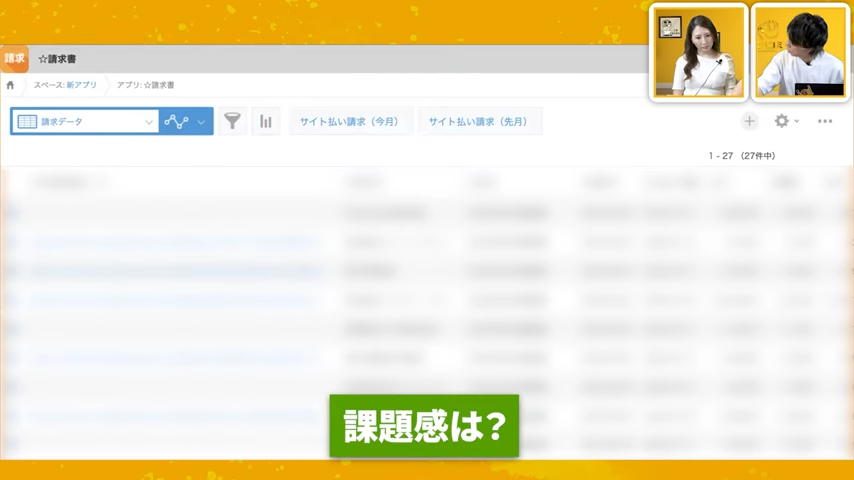Expand the arrow next to settings gear

pyautogui.click(x=797, y=122)
